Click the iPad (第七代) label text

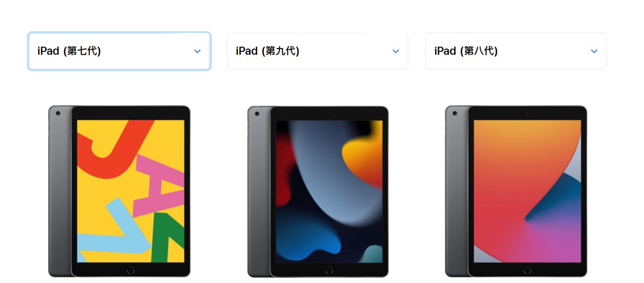(x=69, y=51)
